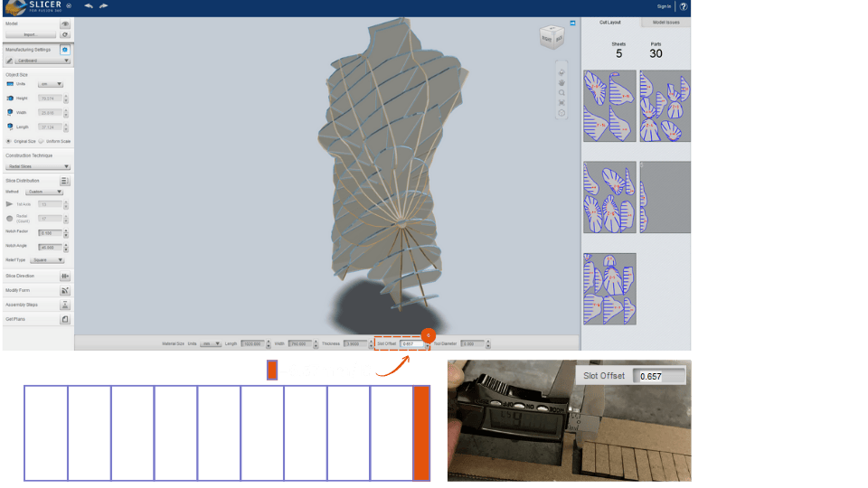The width and height of the screenshot is (868, 488).
Task: Open the Relief Type Square dropdown
Action: (49, 259)
